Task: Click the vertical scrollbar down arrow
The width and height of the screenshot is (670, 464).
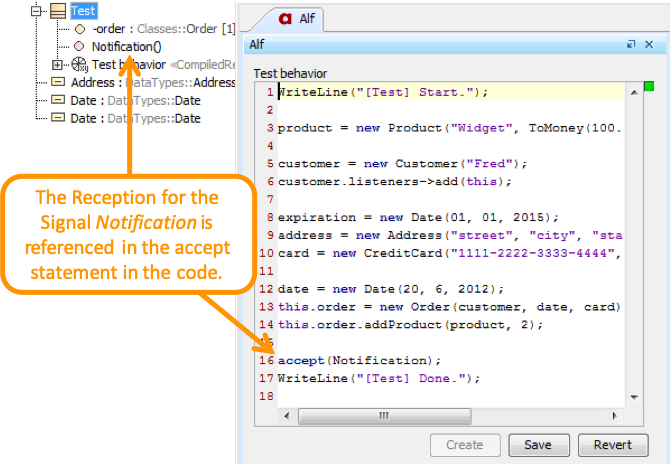Action: (x=635, y=397)
